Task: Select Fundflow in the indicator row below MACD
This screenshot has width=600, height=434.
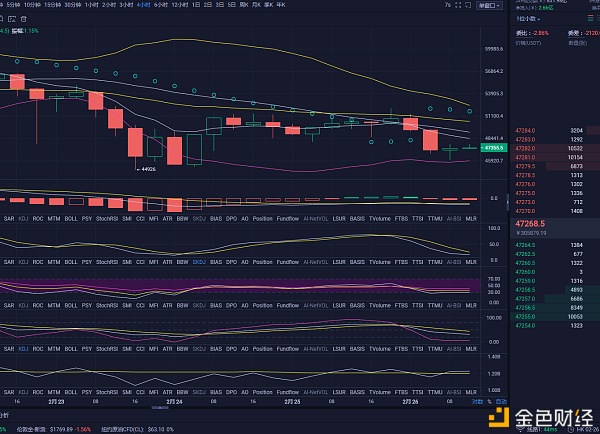Action: click(288, 219)
